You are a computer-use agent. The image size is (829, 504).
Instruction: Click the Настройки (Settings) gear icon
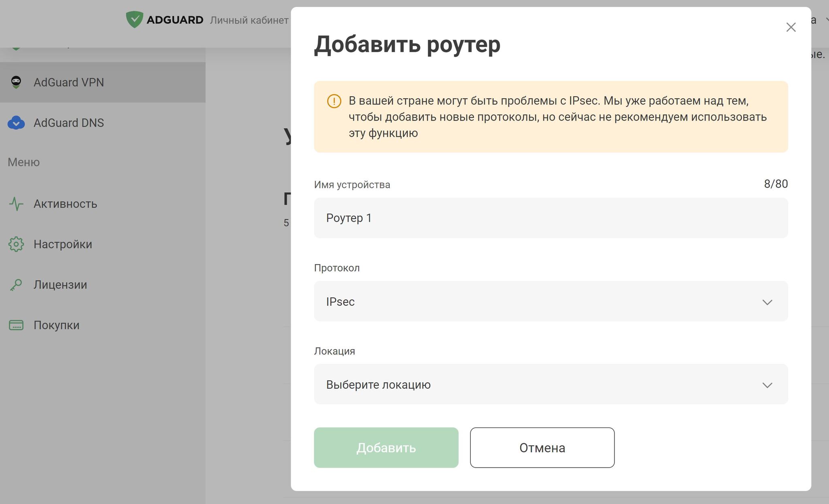point(15,244)
